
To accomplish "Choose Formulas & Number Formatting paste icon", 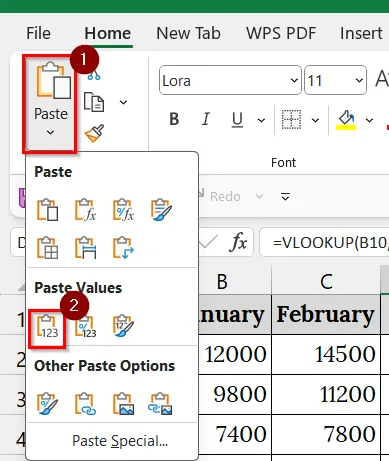I will 123,210.
